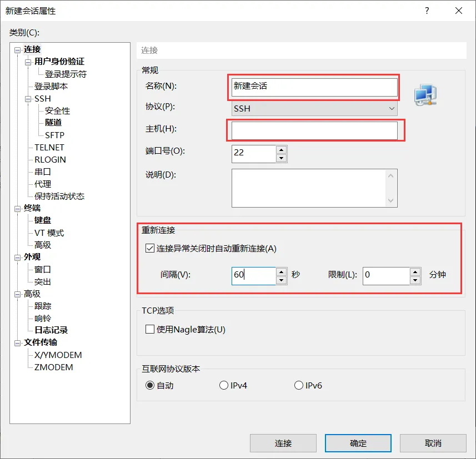Image resolution: width=476 pixels, height=459 pixels.
Task: Select the IPv6 radio button
Action: tap(298, 385)
